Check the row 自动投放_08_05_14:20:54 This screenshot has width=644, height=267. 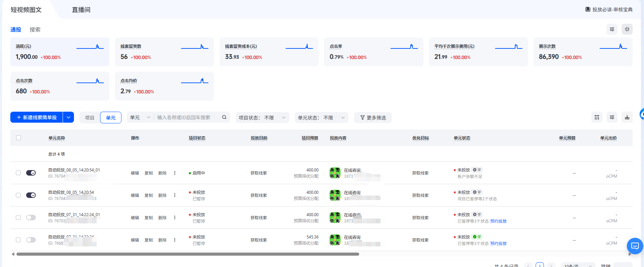coord(18,195)
